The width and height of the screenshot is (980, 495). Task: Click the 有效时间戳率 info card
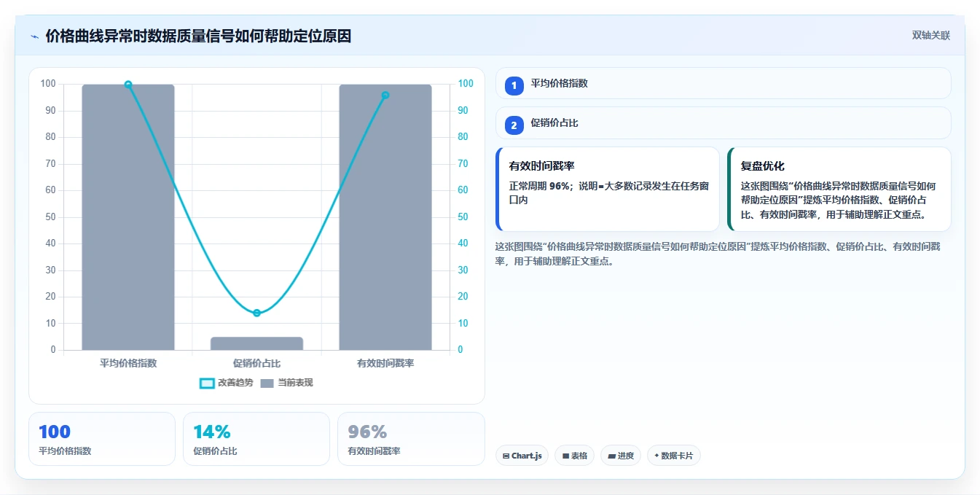pos(608,189)
